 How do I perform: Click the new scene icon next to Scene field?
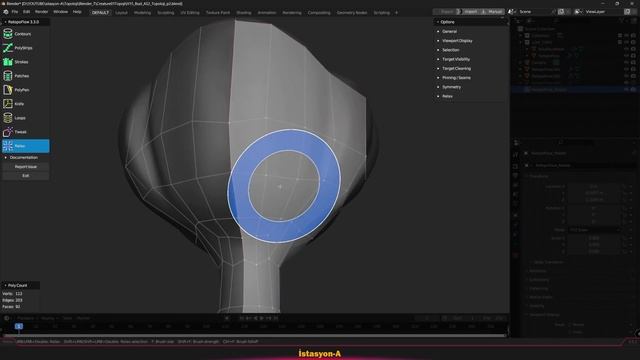click(x=561, y=12)
